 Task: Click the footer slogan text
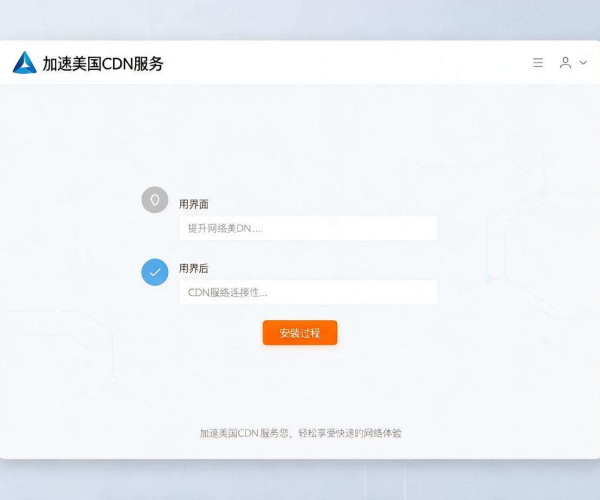point(300,433)
